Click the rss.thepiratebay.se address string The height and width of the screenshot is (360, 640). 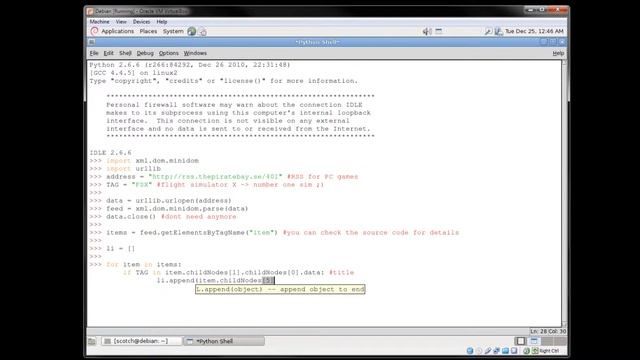(215, 177)
